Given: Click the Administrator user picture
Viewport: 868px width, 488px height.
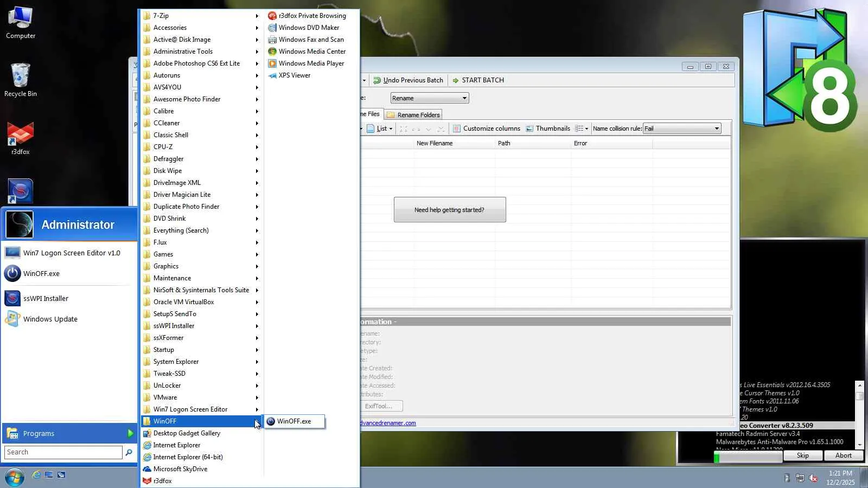Looking at the screenshot, I should [20, 224].
